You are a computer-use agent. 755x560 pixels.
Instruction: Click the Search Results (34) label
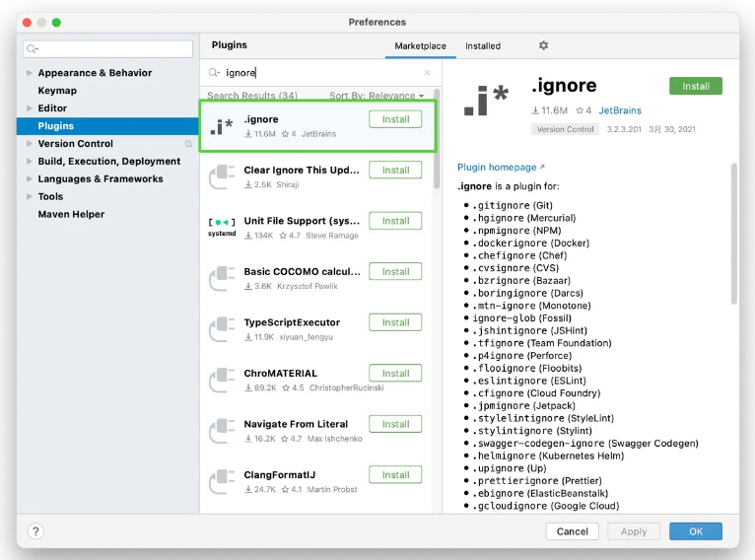point(252,96)
